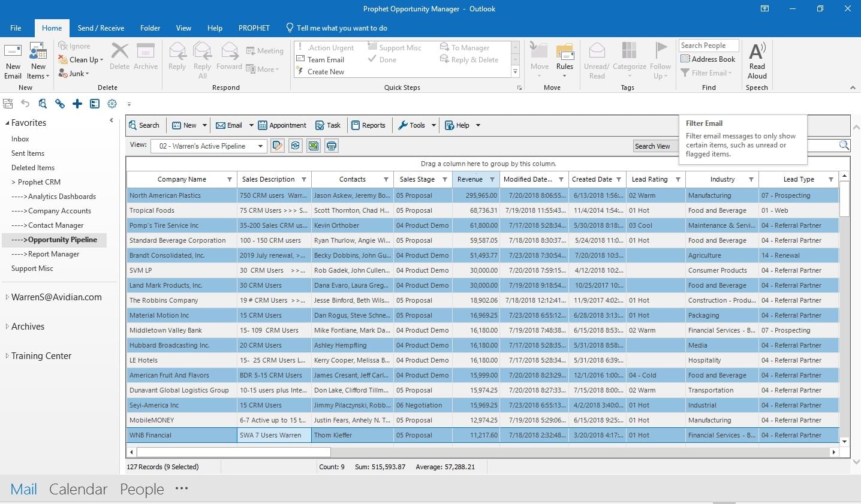This screenshot has height=504, width=861.
Task: Open Calendar in the navigation bar
Action: coord(78,489)
